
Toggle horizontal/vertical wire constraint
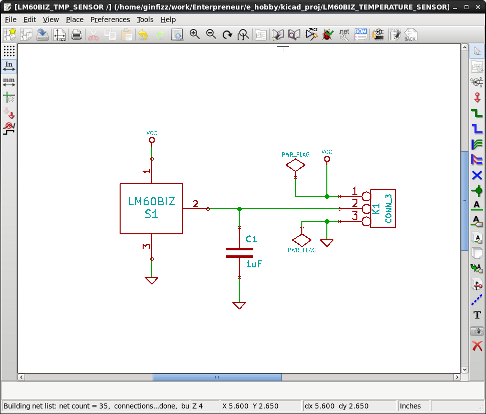click(9, 128)
